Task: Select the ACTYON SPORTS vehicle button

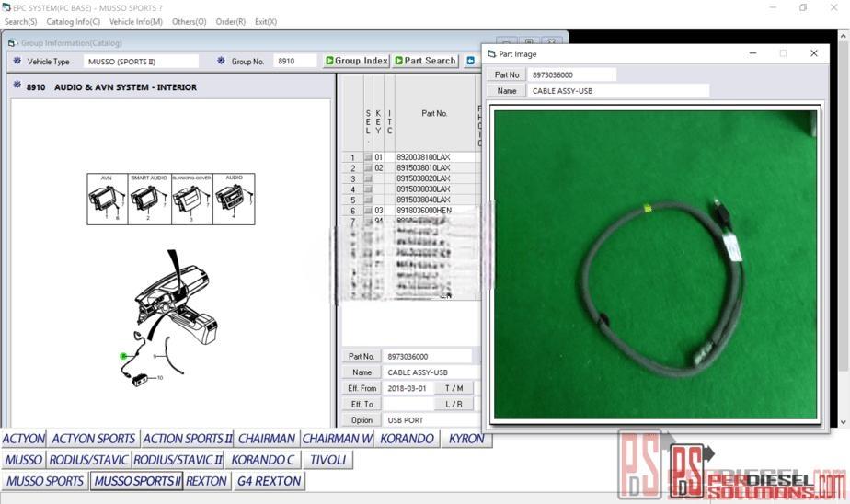Action: coord(93,439)
